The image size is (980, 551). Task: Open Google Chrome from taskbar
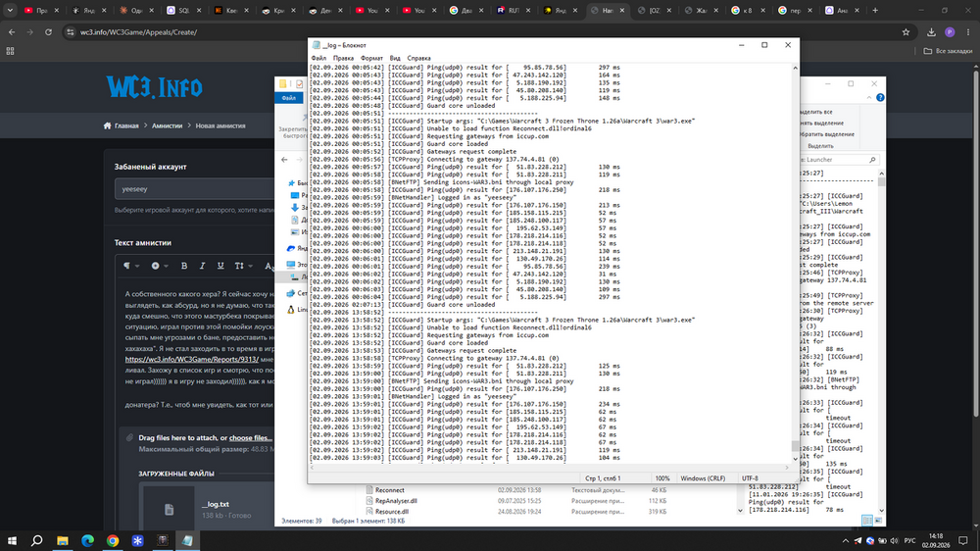113,540
